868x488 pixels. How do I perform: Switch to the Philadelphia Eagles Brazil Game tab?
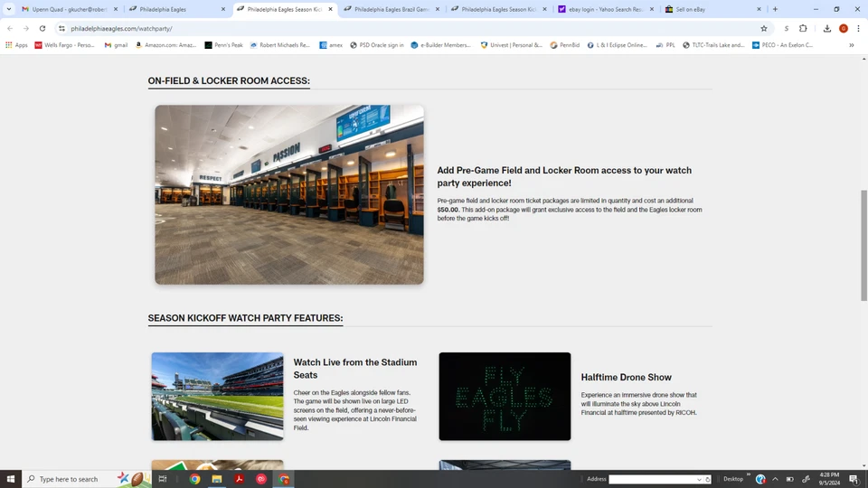click(x=392, y=9)
